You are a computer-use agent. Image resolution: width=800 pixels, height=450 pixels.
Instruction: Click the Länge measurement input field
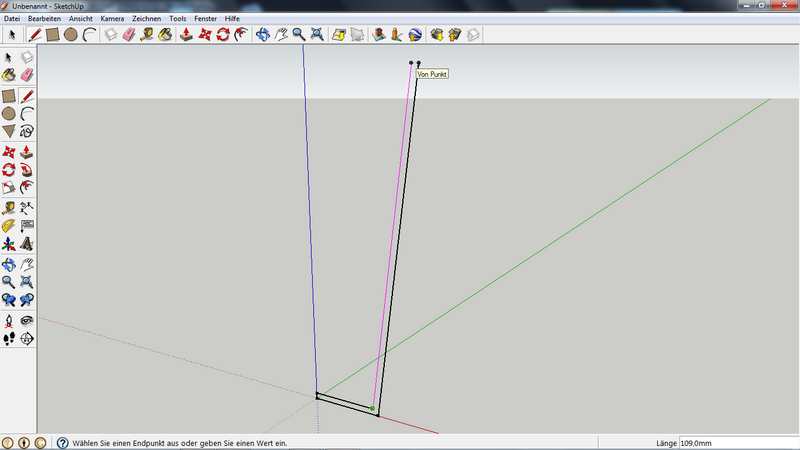tap(737, 442)
